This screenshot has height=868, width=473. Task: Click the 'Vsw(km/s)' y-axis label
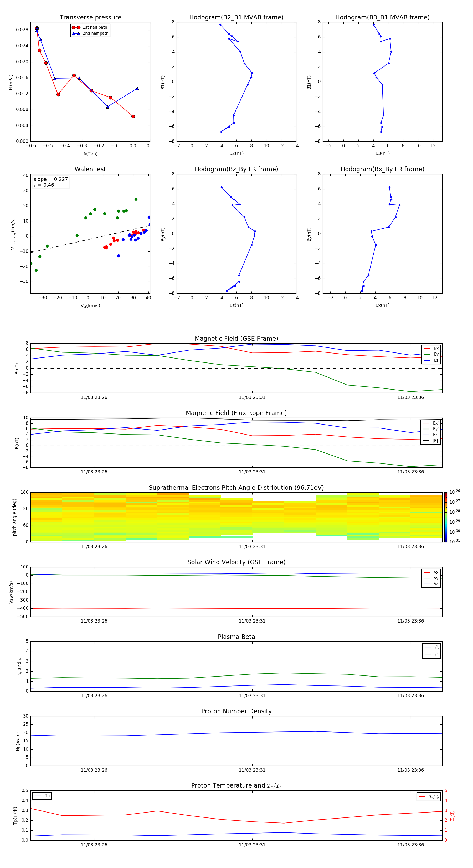11,592
